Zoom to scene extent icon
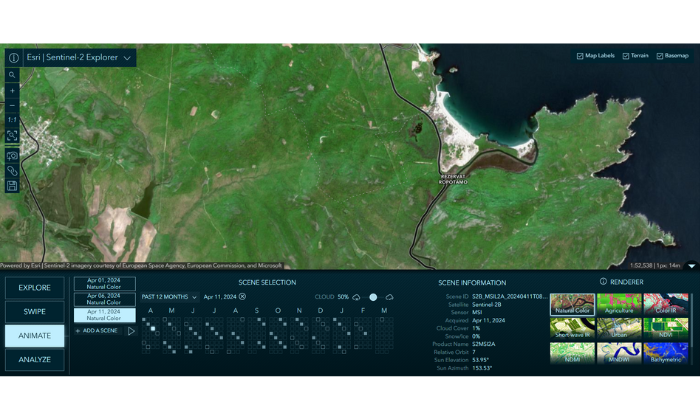The height and width of the screenshot is (420, 700). pos(12,135)
